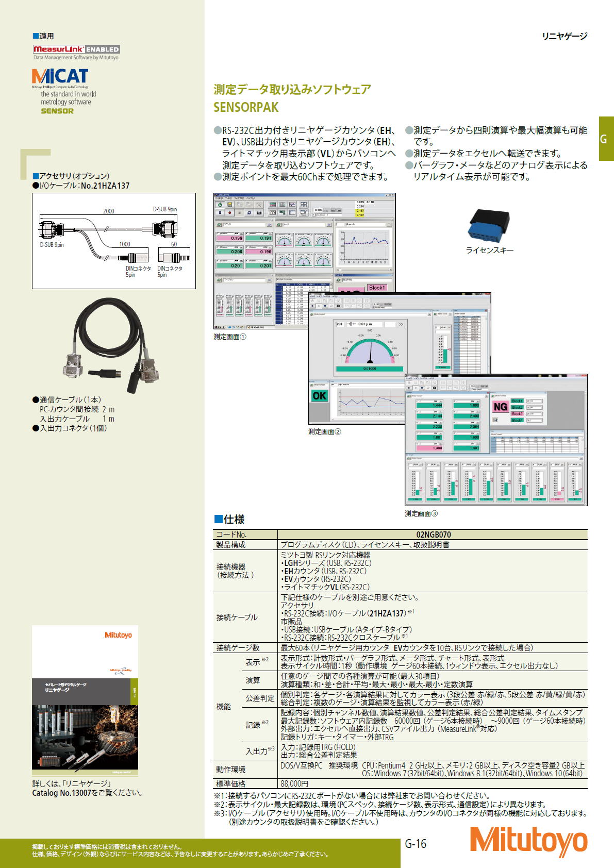This screenshot has height=868, width=614.
Task: Click code number 02NGB070 in spec table
Action: click(433, 535)
